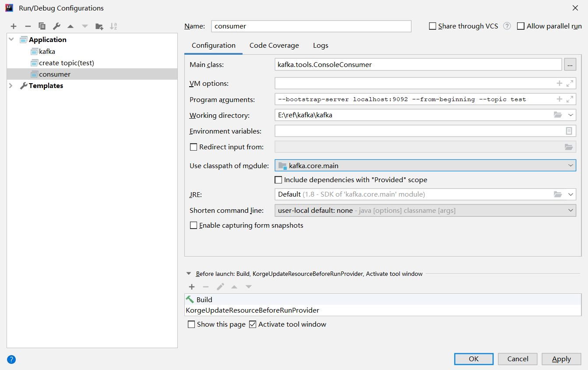Switch to Configuration tab
The image size is (588, 370).
click(214, 46)
